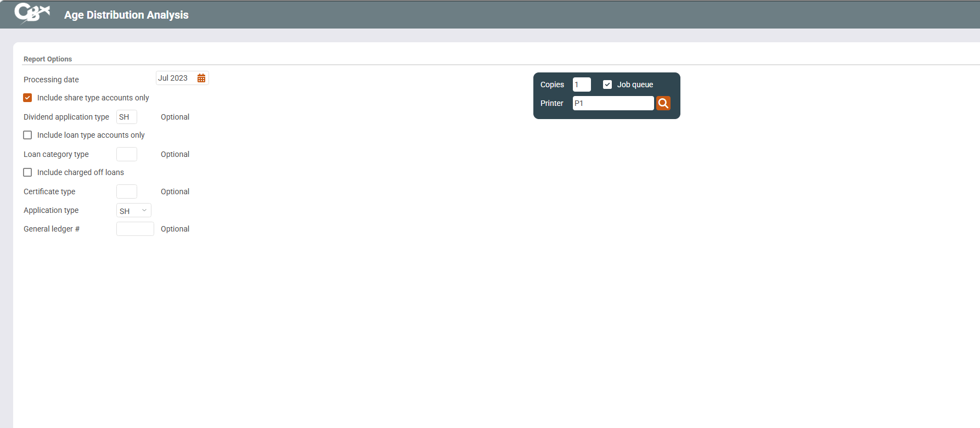The width and height of the screenshot is (980, 428).
Task: Click the Report Options section heading
Action: (48, 59)
